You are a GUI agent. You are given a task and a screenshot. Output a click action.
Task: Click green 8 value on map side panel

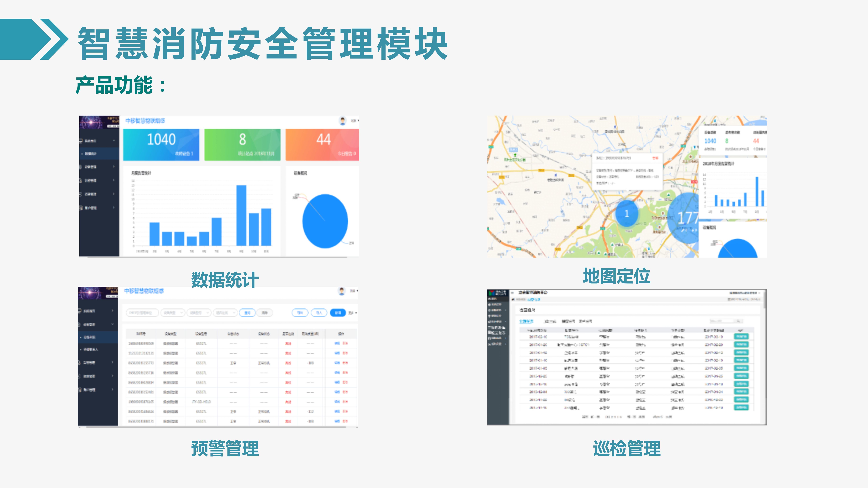[727, 141]
